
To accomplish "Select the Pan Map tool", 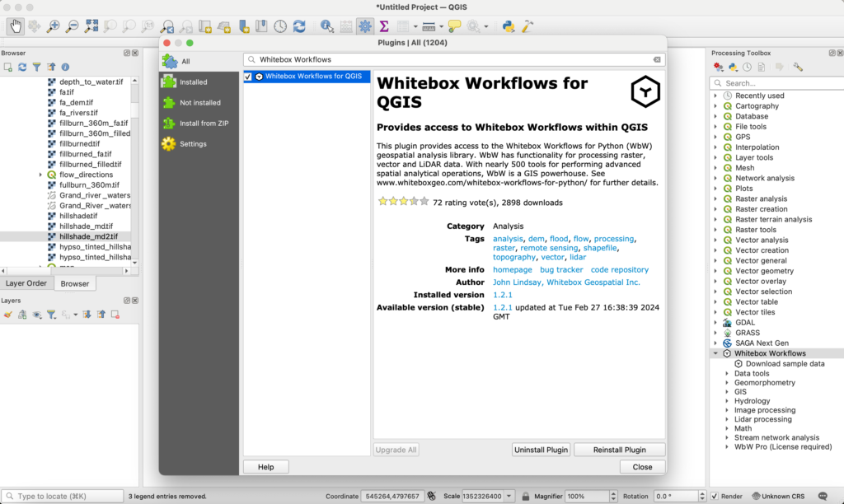I will (x=15, y=26).
